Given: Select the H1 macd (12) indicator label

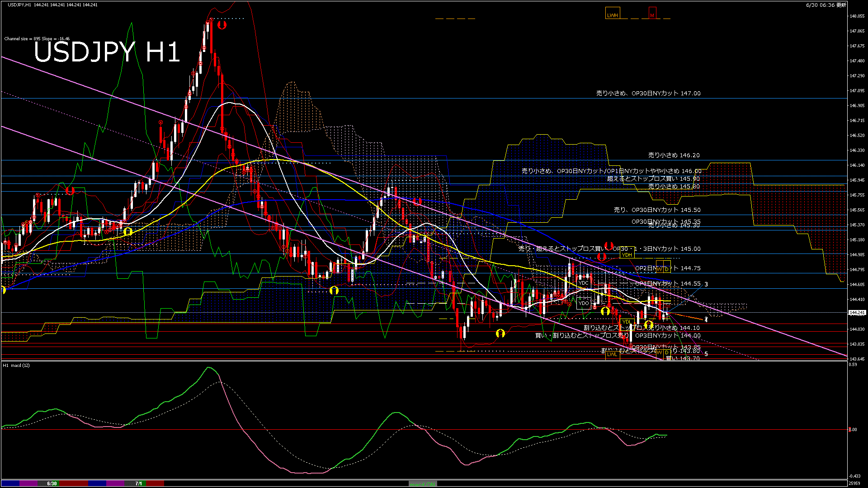Looking at the screenshot, I should point(16,365).
